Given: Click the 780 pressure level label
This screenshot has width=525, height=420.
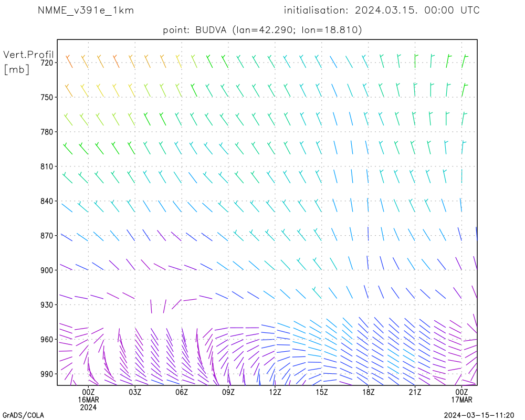Looking at the screenshot, I should point(47,132).
